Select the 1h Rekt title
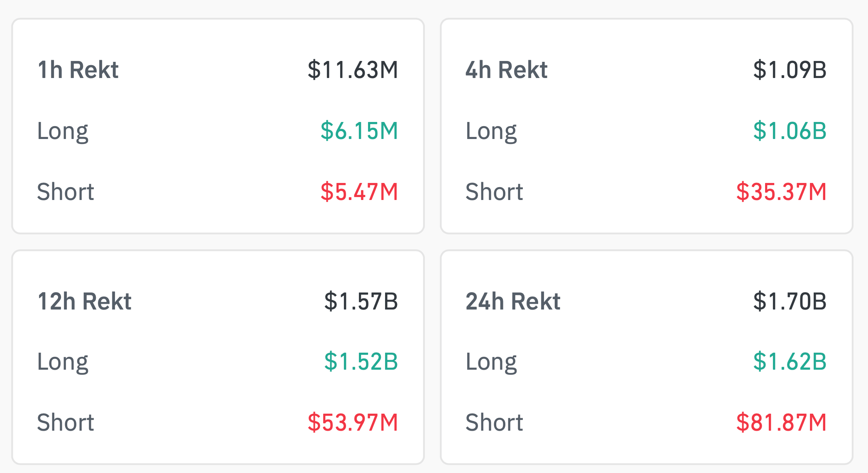Viewport: 868px width, 473px height. [x=78, y=70]
